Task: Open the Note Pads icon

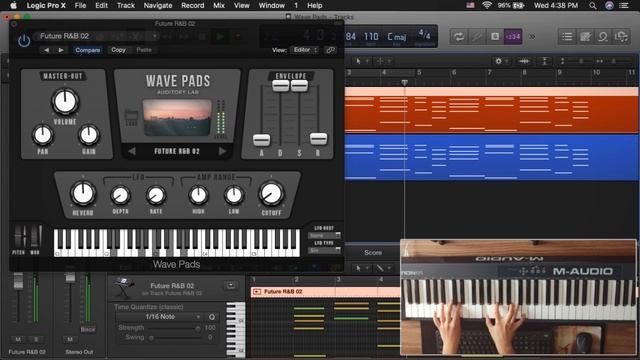Action: click(585, 36)
